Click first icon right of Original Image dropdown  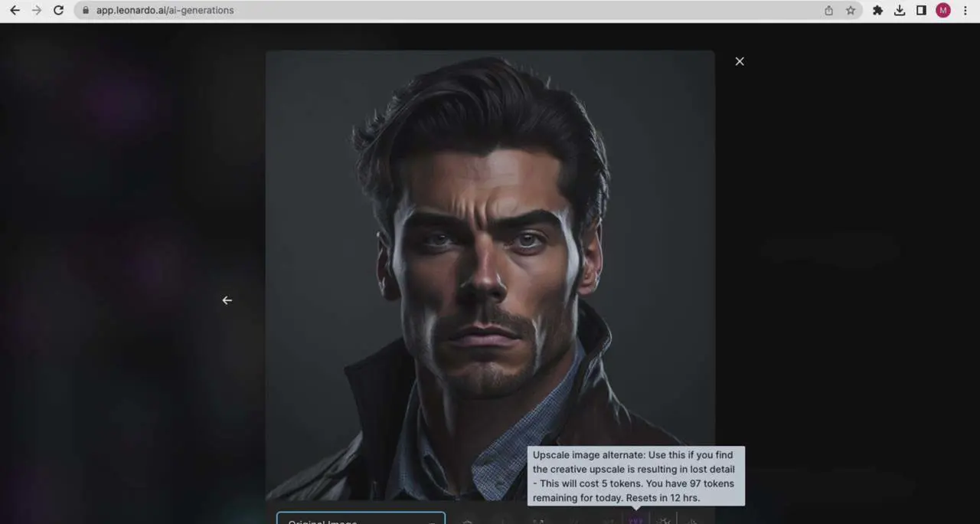pyautogui.click(x=468, y=521)
